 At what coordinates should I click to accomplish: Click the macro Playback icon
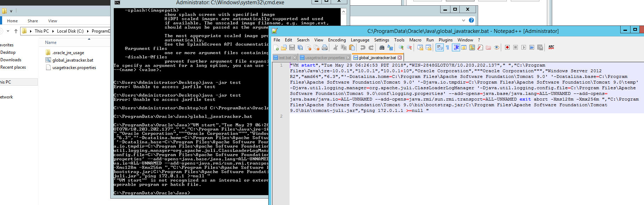523,47
